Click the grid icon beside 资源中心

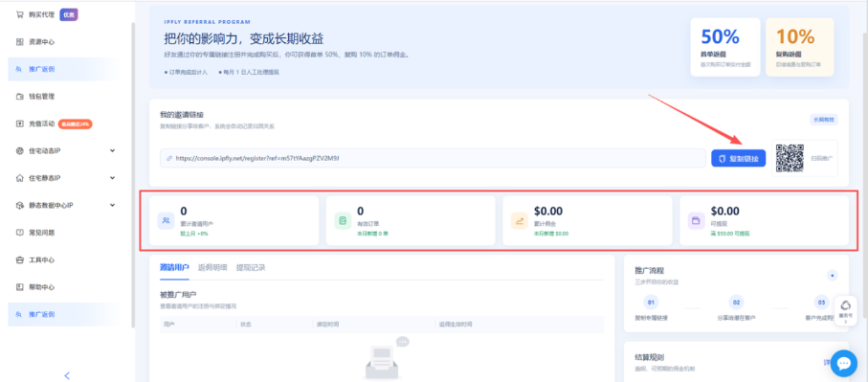point(19,42)
